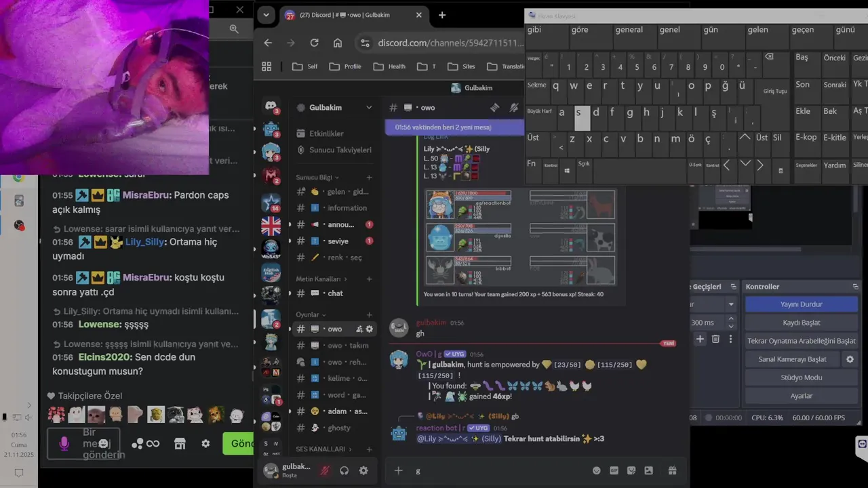The height and width of the screenshot is (488, 868).
Task: Go to browser home page
Action: tap(338, 43)
